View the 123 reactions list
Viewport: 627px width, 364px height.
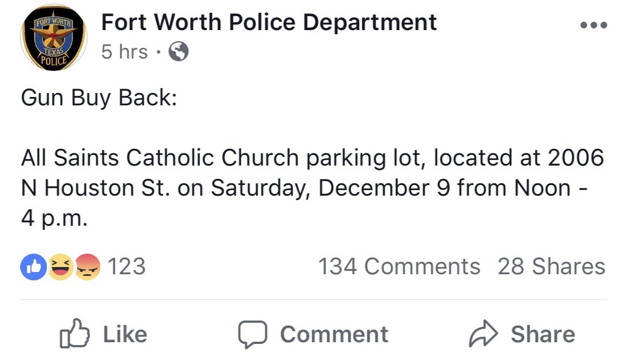(x=127, y=266)
